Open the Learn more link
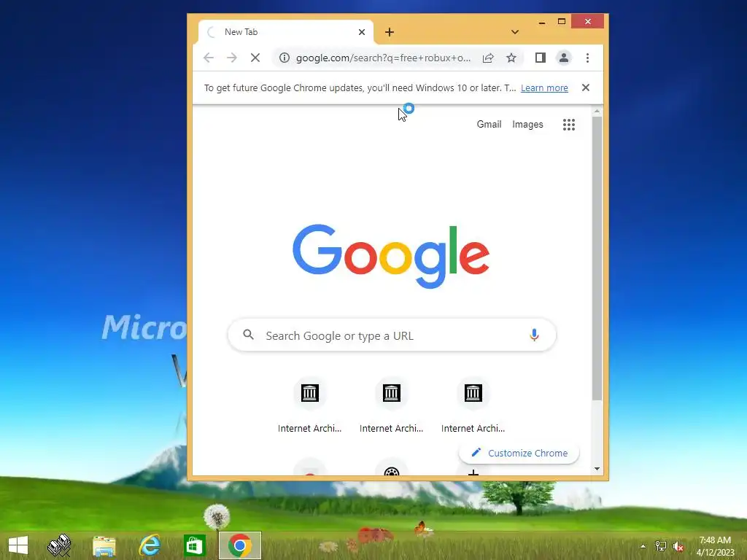The image size is (747, 560). point(544,88)
